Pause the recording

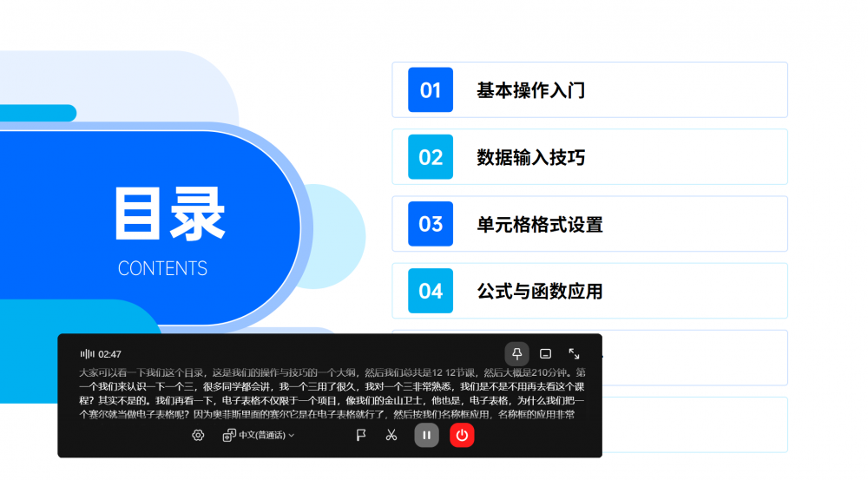point(427,435)
